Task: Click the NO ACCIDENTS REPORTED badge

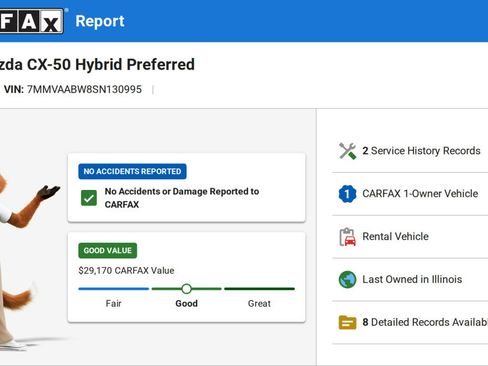Action: (132, 171)
